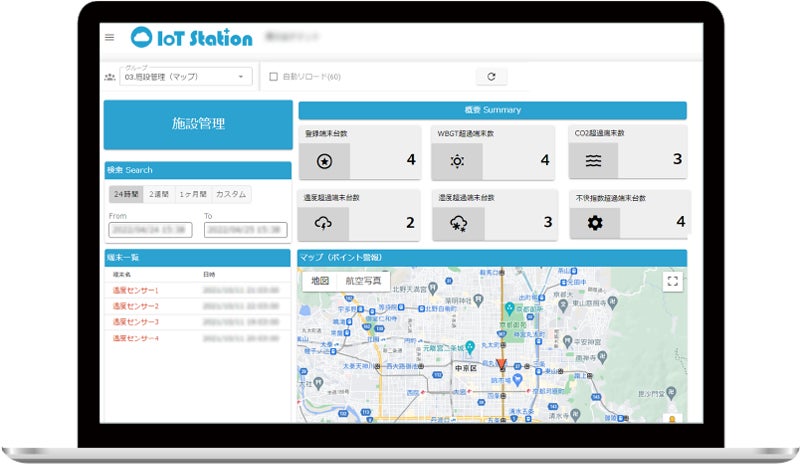The height and width of the screenshot is (464, 800).
Task: Select the 24時間 search range tab
Action: (126, 195)
